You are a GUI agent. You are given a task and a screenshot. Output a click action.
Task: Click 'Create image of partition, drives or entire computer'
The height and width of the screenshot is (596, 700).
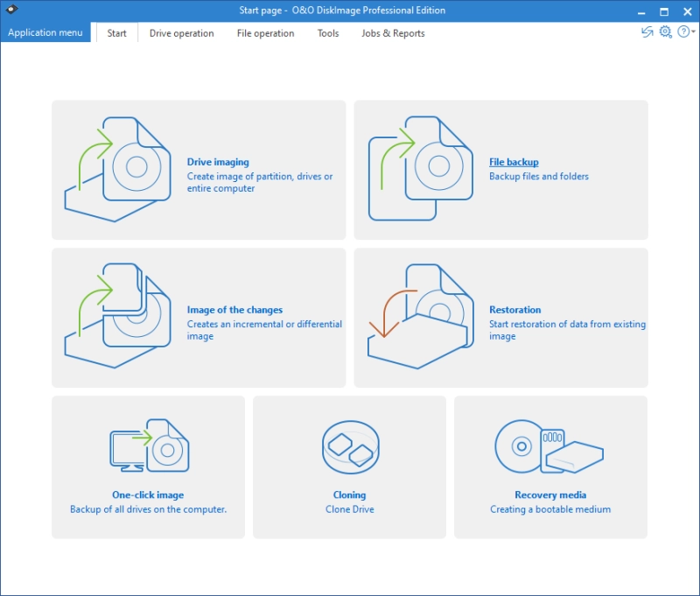[260, 183]
